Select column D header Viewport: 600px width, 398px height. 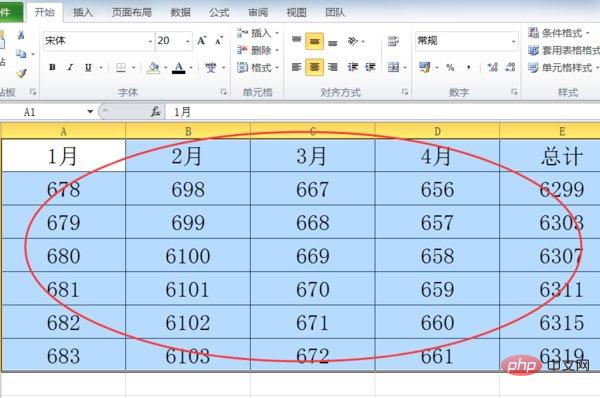pos(437,131)
